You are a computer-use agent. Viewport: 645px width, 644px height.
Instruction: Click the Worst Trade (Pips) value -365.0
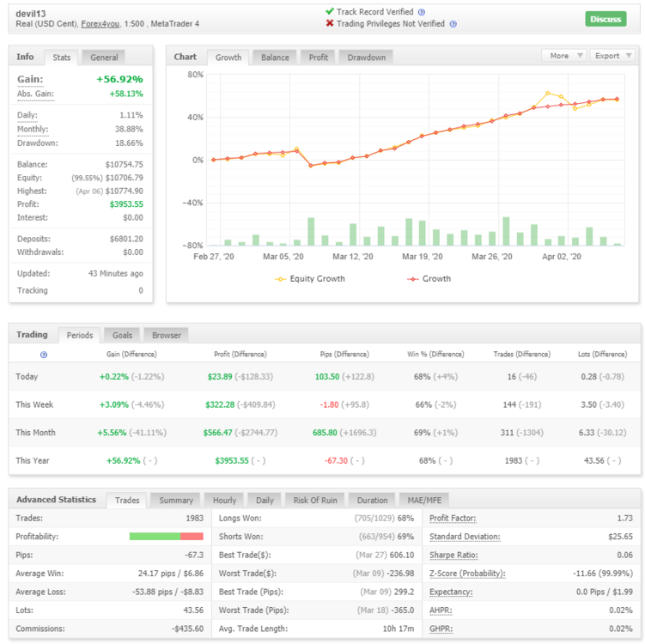point(402,611)
